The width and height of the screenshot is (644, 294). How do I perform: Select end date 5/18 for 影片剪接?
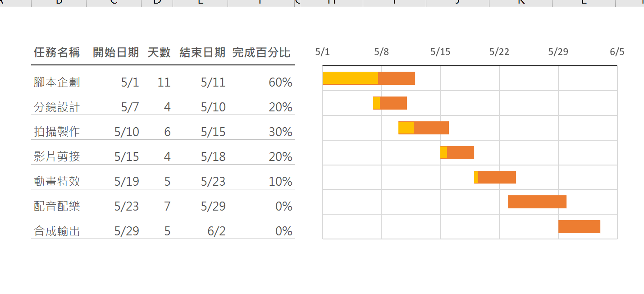pos(213,156)
